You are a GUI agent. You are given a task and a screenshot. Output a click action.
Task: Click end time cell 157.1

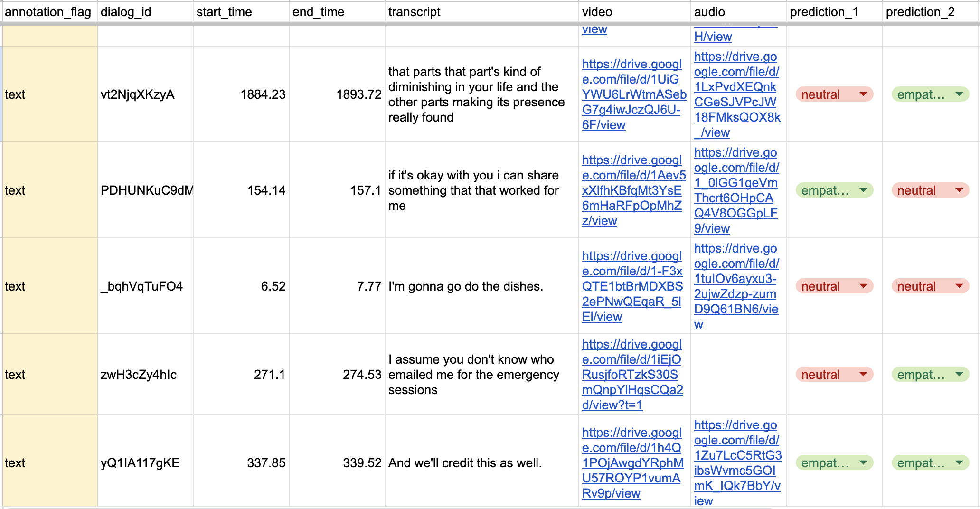tap(337, 190)
